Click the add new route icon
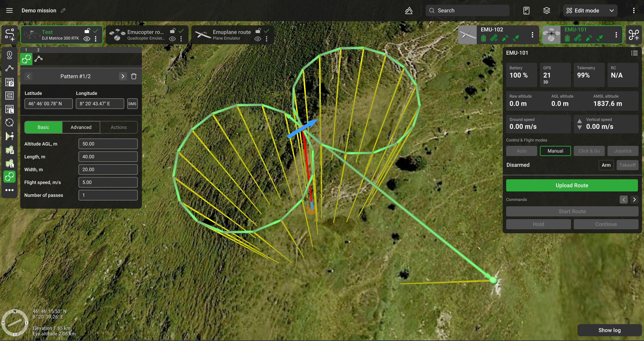 [9, 35]
